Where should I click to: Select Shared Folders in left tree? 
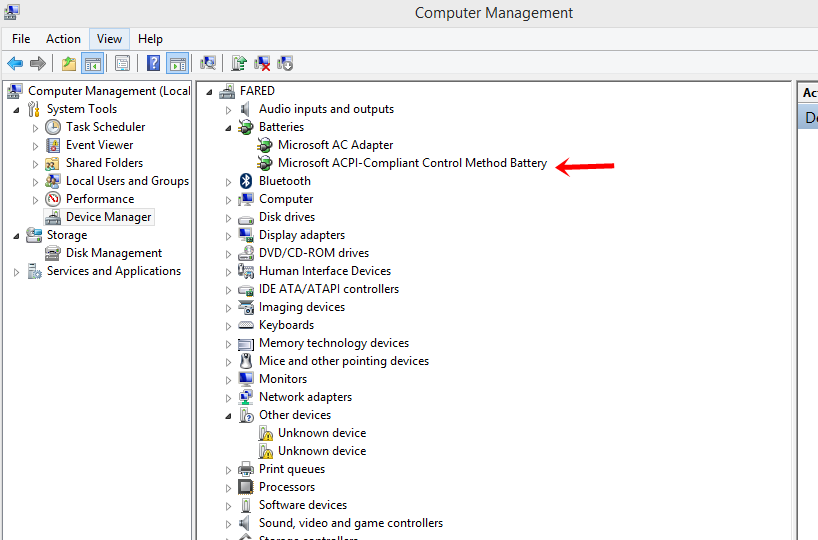[104, 163]
